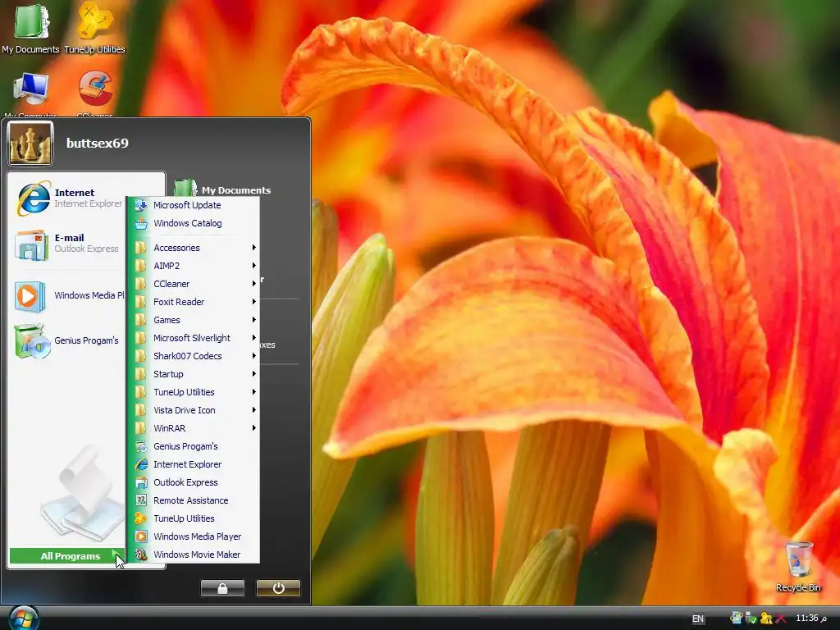Open My Computer desktop icon
This screenshot has height=630, width=840.
point(30,94)
